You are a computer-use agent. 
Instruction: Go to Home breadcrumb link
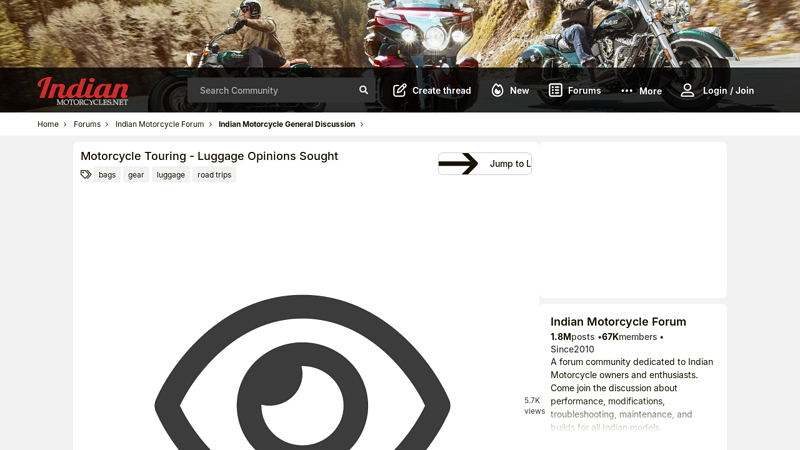coord(48,124)
